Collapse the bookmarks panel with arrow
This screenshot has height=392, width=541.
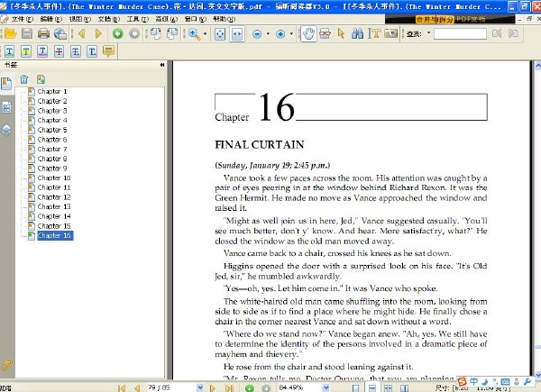[x=162, y=65]
